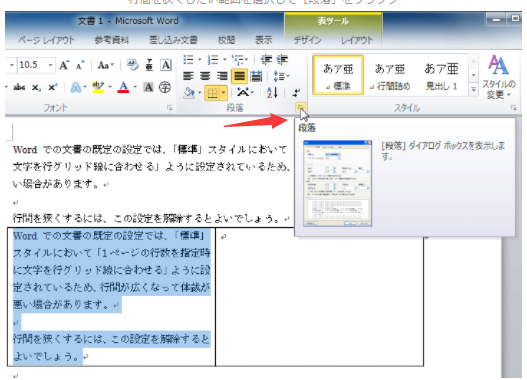Open the 差し込み文書 tab
Screen dimensions: 527x380
point(173,40)
